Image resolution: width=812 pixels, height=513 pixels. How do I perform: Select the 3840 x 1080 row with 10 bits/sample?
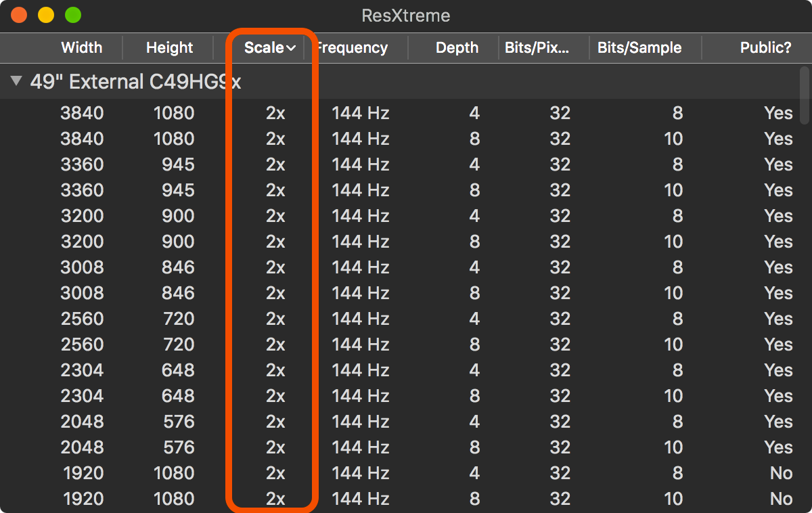pyautogui.click(x=406, y=139)
